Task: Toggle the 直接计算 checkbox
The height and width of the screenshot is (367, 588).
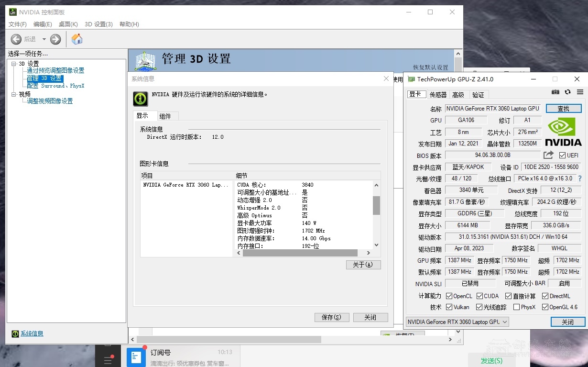Action: click(x=509, y=296)
